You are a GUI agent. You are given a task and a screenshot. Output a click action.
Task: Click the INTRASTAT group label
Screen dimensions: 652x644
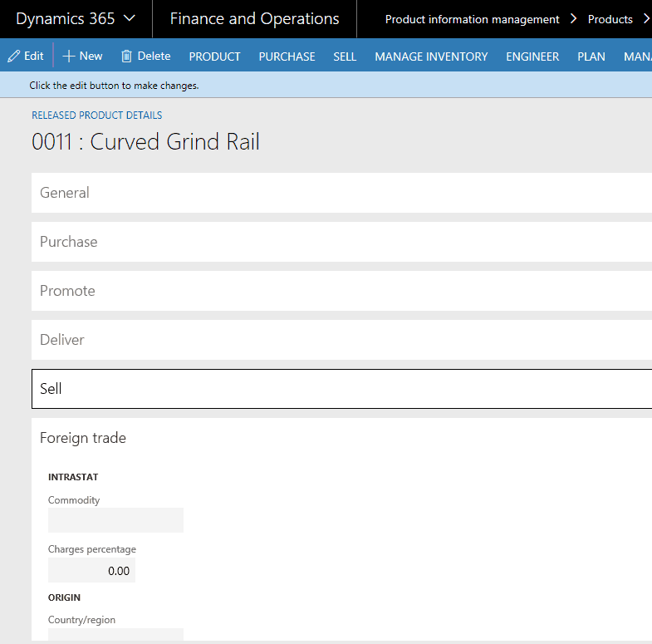click(73, 477)
